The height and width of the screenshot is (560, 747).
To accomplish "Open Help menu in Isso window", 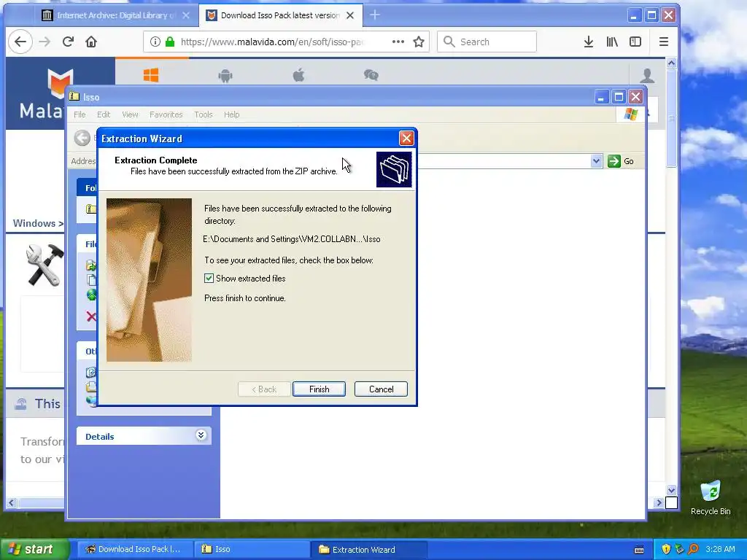I will [231, 114].
